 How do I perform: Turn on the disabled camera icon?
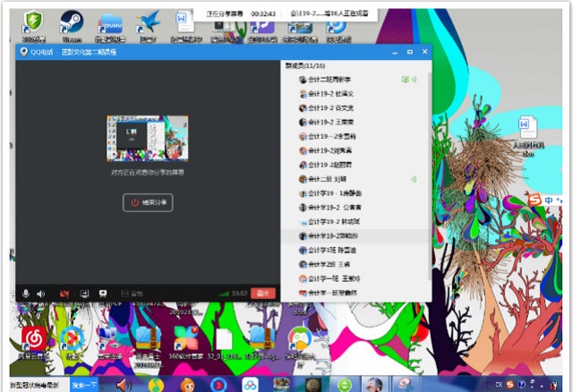click(64, 293)
